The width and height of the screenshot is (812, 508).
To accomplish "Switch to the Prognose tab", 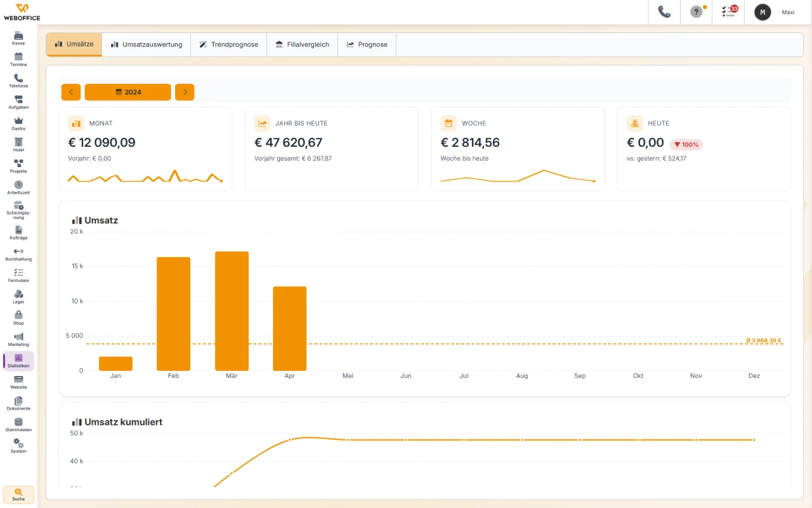I will coord(367,44).
